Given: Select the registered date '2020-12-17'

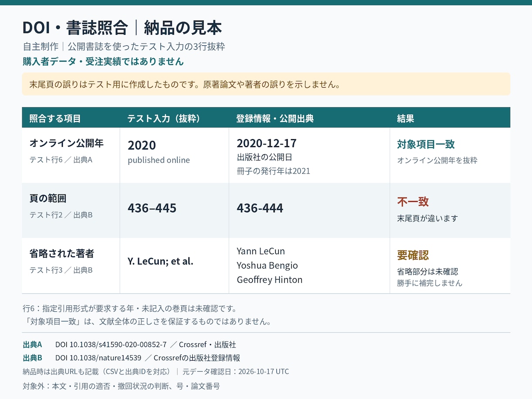Looking at the screenshot, I should tap(266, 143).
